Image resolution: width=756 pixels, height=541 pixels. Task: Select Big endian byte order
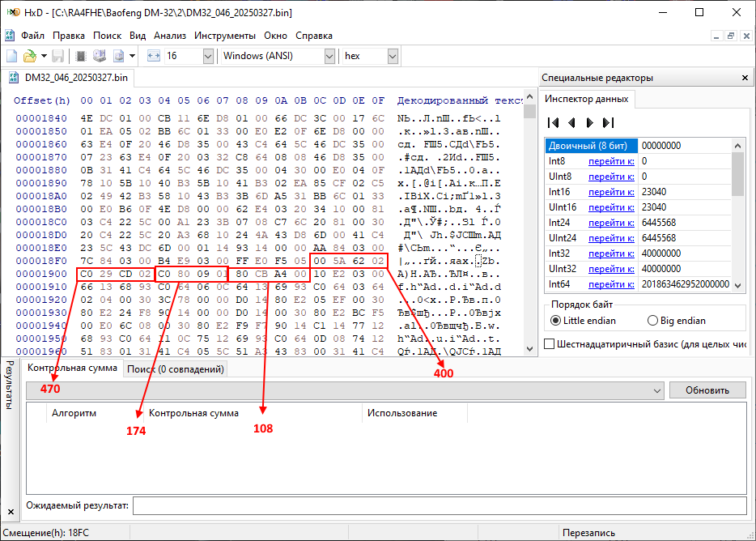(677, 321)
